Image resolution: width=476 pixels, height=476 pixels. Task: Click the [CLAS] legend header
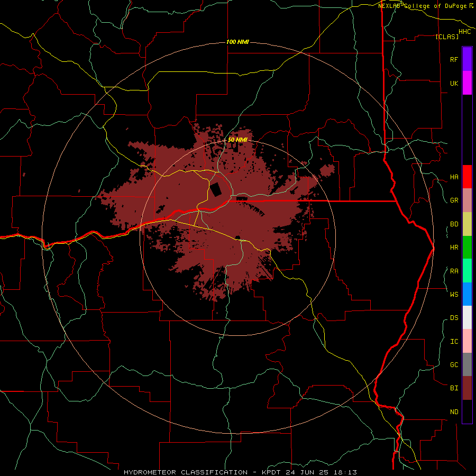[x=447, y=37]
